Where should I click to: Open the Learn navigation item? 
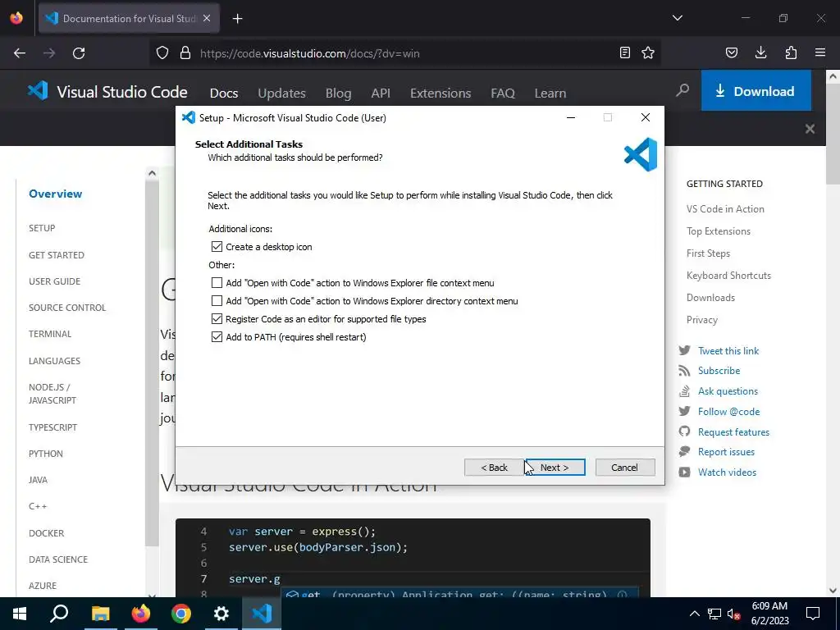coord(550,94)
